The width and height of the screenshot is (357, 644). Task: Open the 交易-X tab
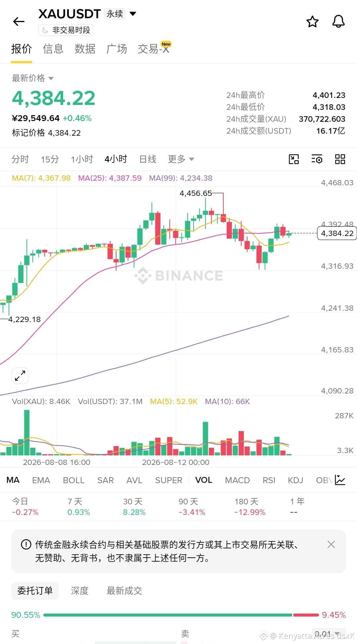click(x=154, y=48)
